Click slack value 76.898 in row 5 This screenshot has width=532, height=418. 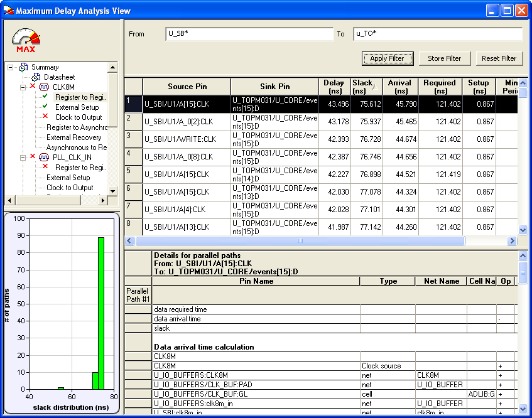371,174
